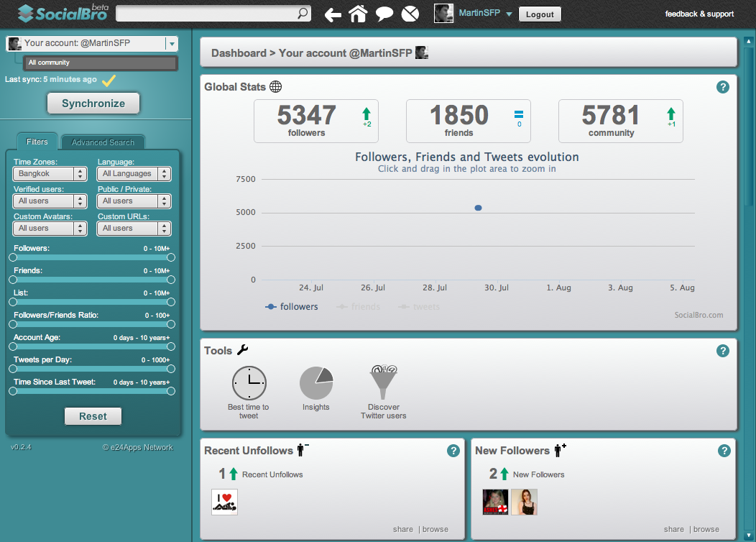756x542 pixels.
Task: Open the Custom Avatars dropdown
Action: 50,229
